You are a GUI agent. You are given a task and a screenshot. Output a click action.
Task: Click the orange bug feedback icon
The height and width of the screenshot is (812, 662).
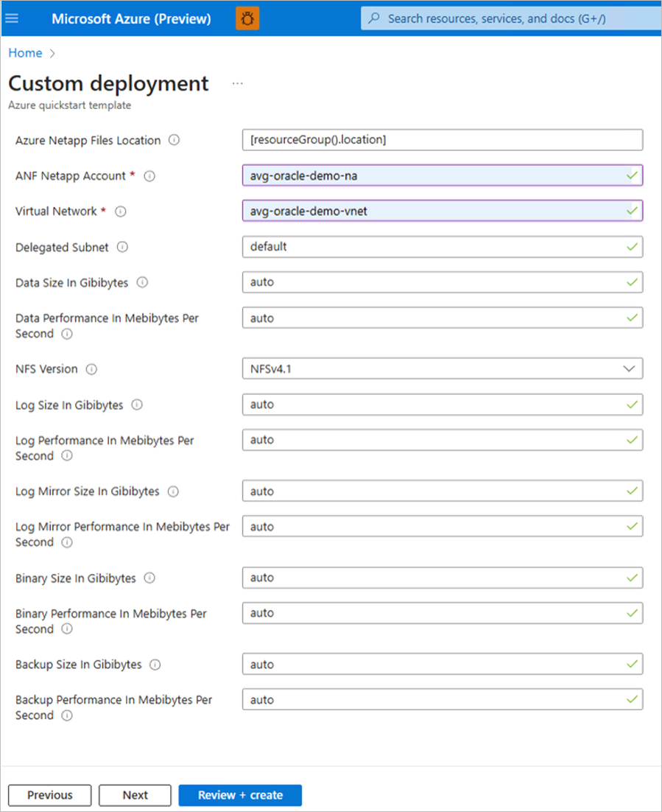(x=247, y=18)
